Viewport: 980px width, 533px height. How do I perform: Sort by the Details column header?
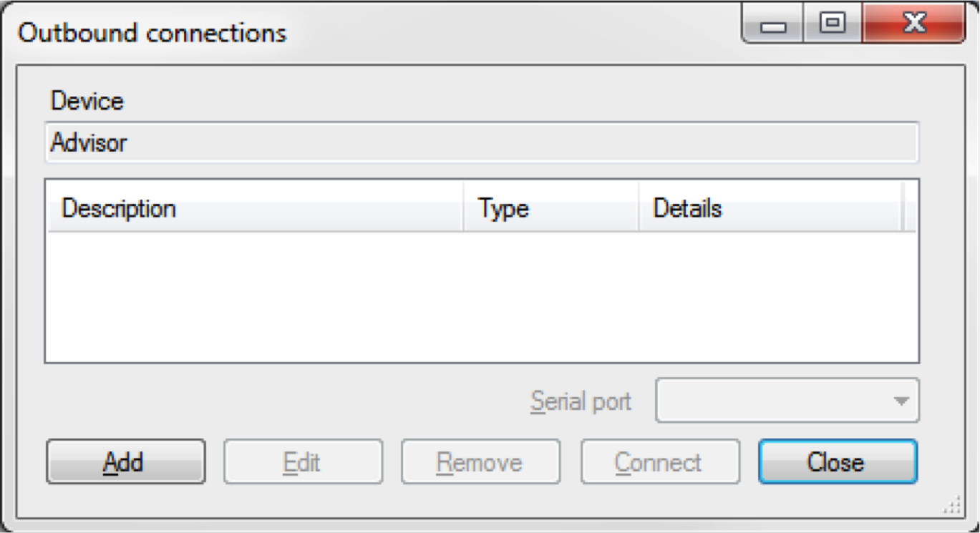coord(769,209)
